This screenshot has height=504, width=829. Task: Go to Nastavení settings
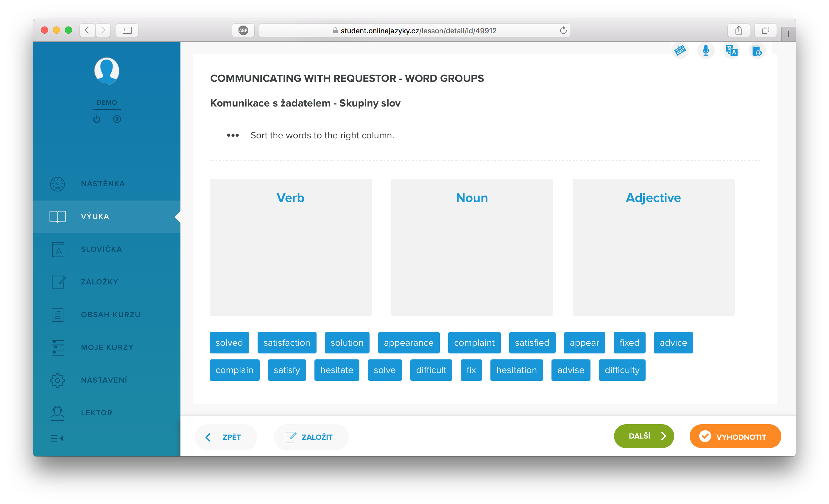pyautogui.click(x=104, y=380)
